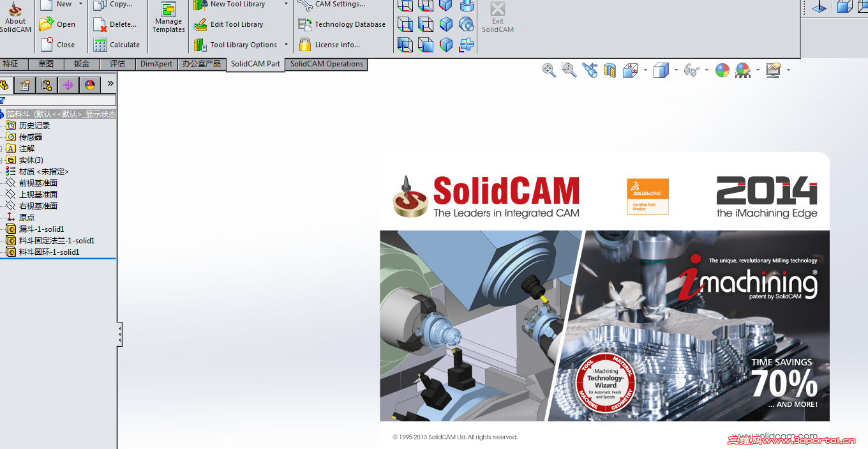
Task: Select 漏斗-1-solid1 body
Action: (x=41, y=229)
